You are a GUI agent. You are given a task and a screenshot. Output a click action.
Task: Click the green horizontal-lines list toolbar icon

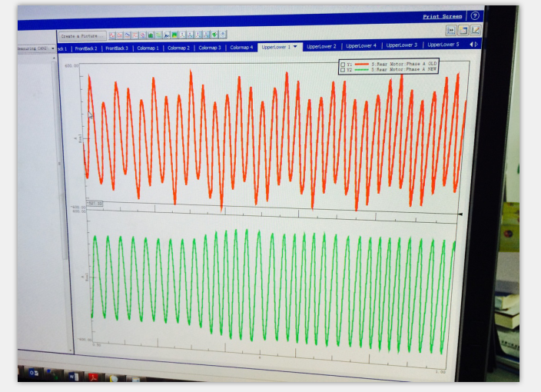click(x=158, y=35)
